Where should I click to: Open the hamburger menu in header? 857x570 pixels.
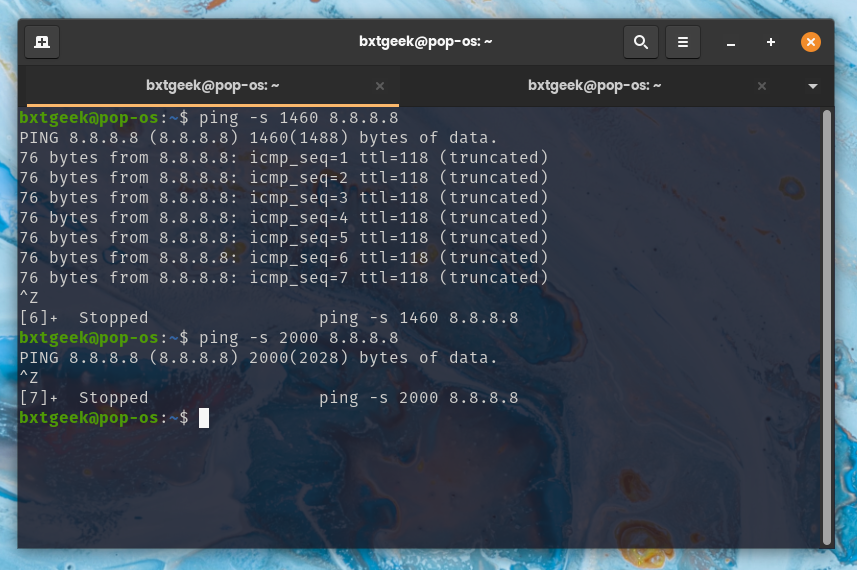(683, 42)
